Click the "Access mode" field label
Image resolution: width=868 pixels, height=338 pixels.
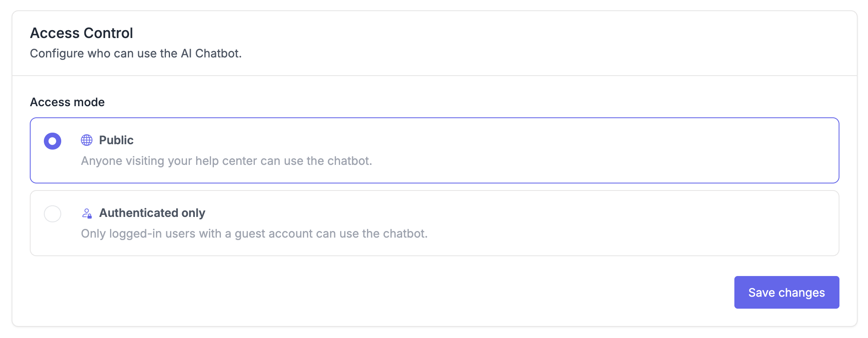tap(67, 102)
